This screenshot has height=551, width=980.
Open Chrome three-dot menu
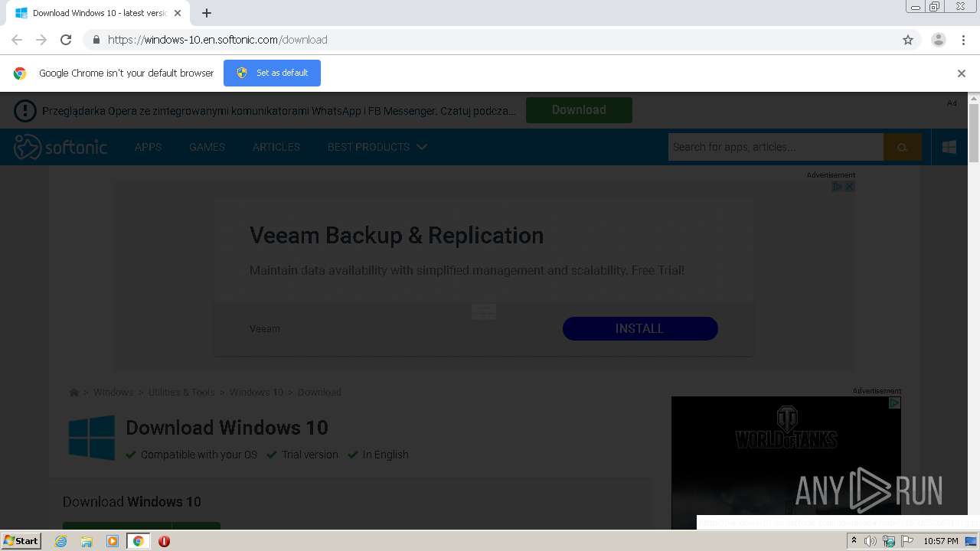(x=963, y=40)
